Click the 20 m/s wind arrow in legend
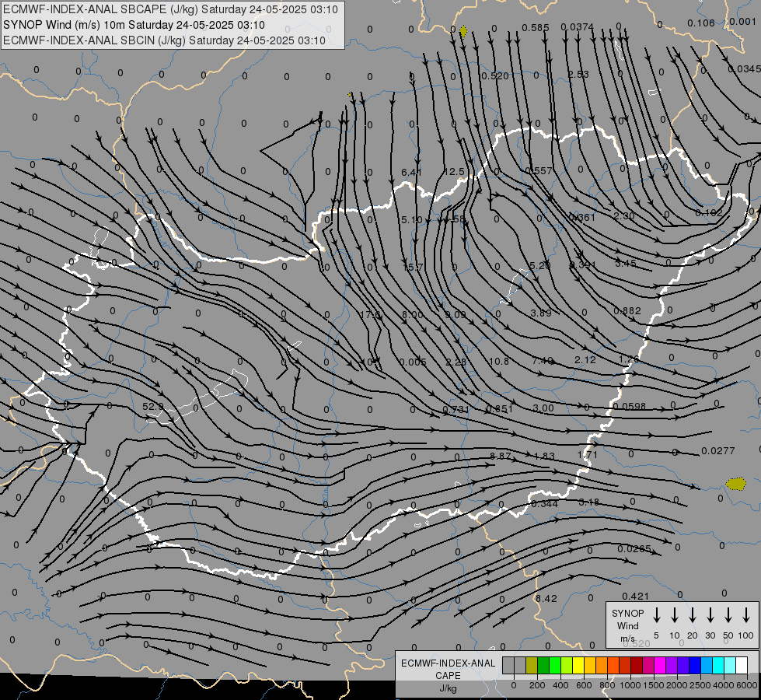Image resolution: width=761 pixels, height=700 pixels. (692, 615)
